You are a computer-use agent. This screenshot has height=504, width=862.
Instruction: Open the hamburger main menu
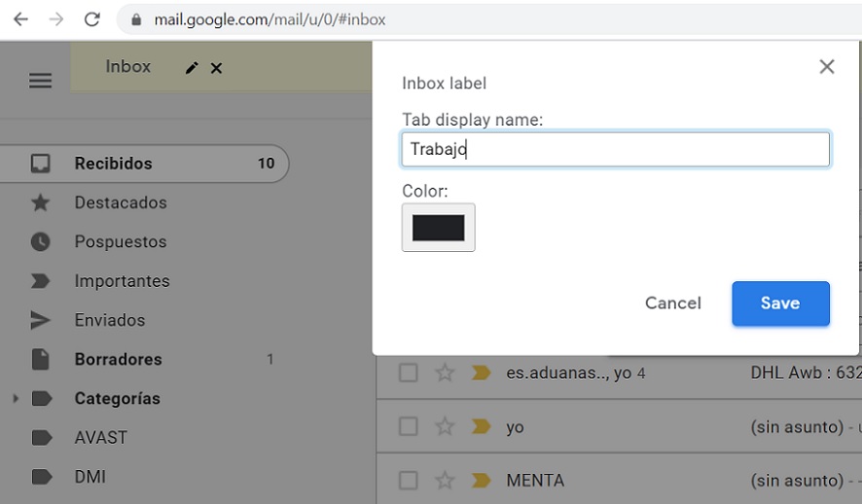point(40,81)
